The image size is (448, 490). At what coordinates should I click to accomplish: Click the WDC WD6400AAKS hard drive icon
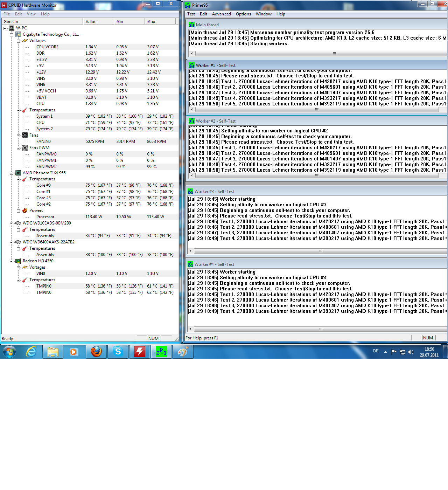coord(18,242)
